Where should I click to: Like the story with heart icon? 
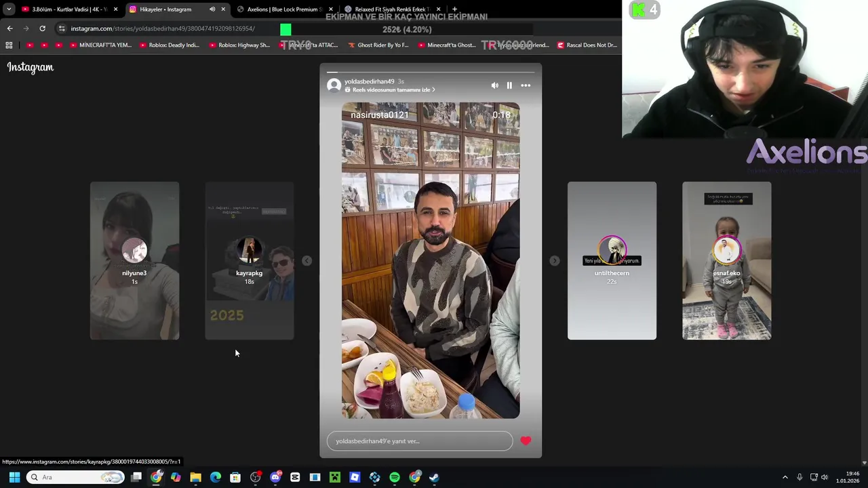(x=526, y=441)
